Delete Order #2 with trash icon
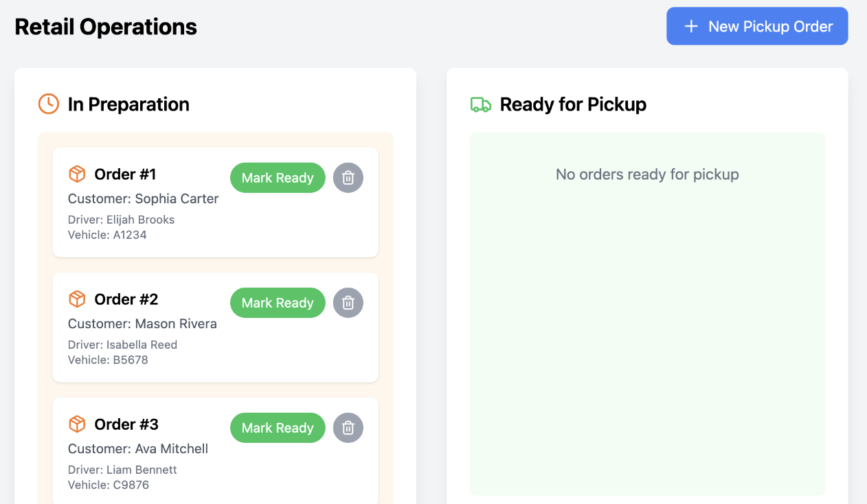The height and width of the screenshot is (504, 867). pos(348,303)
